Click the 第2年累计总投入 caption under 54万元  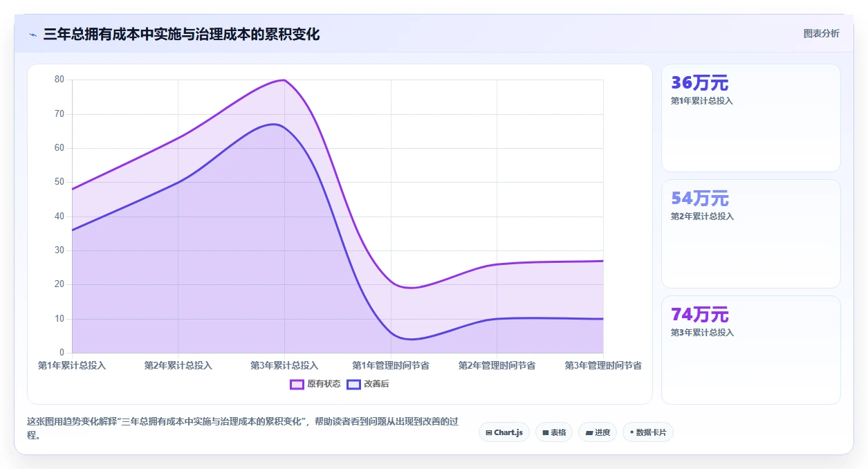(x=702, y=217)
